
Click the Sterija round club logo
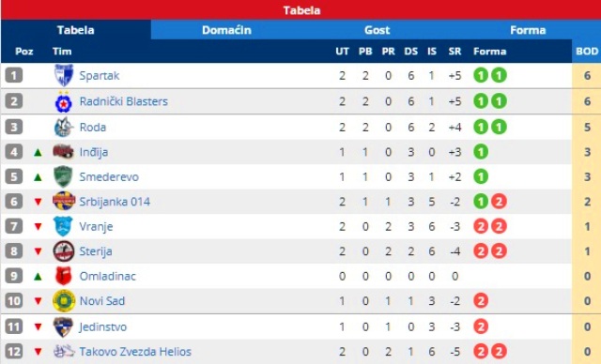click(x=64, y=251)
